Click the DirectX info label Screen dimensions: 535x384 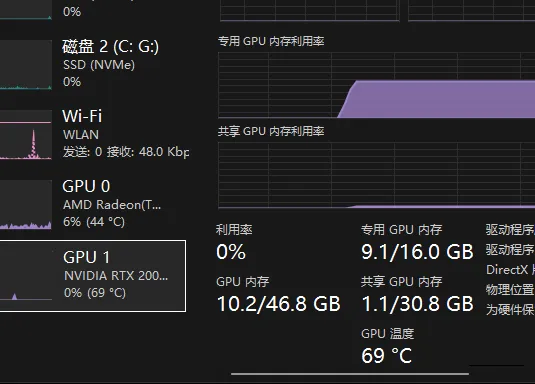pyautogui.click(x=510, y=270)
